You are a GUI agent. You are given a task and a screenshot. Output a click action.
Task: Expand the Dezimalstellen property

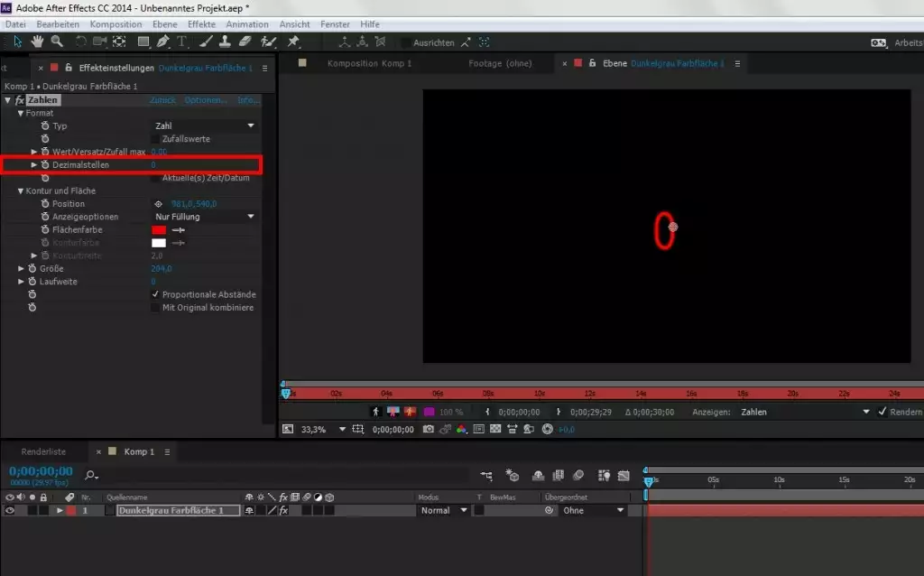[34, 165]
